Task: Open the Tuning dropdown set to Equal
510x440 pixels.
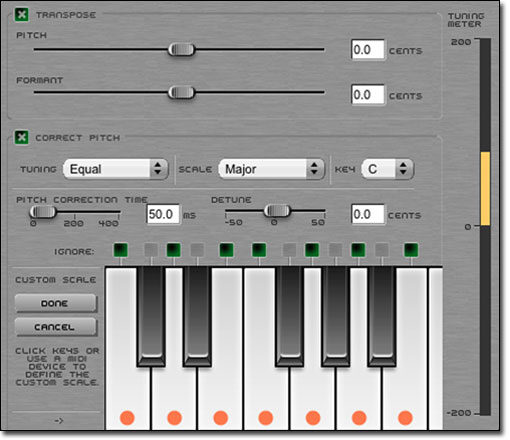Action: 116,169
